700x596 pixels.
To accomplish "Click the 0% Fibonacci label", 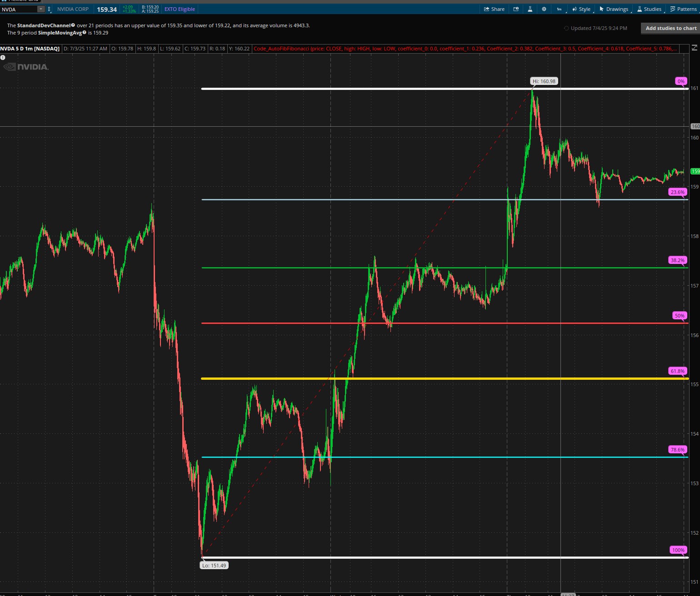I will tap(681, 81).
